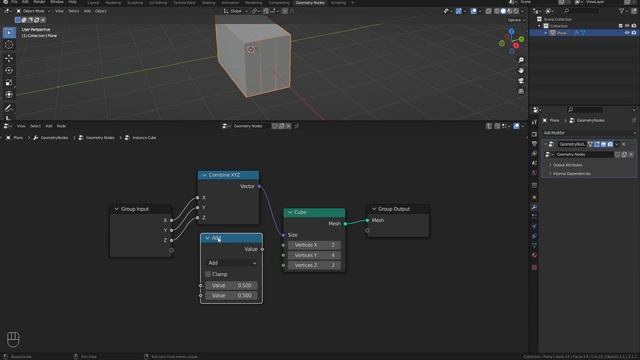Collapse the Cube node
This screenshot has width=640, height=360.
point(290,213)
